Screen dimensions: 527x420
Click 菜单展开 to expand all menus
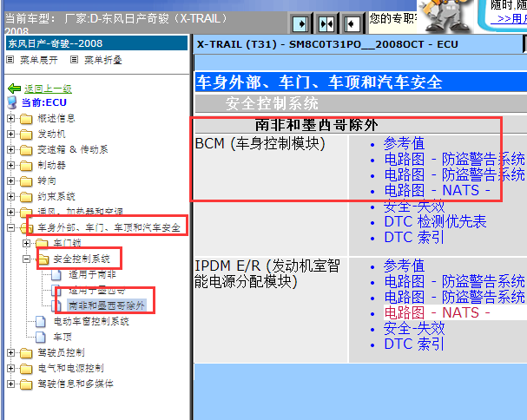tap(39, 60)
